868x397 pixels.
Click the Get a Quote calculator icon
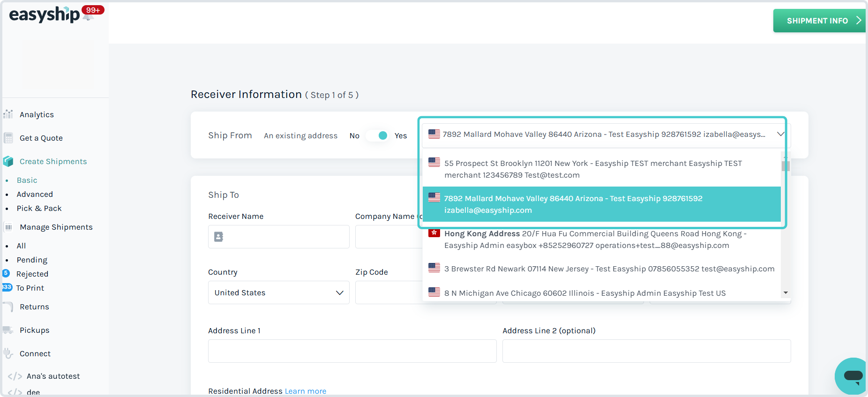(8, 138)
